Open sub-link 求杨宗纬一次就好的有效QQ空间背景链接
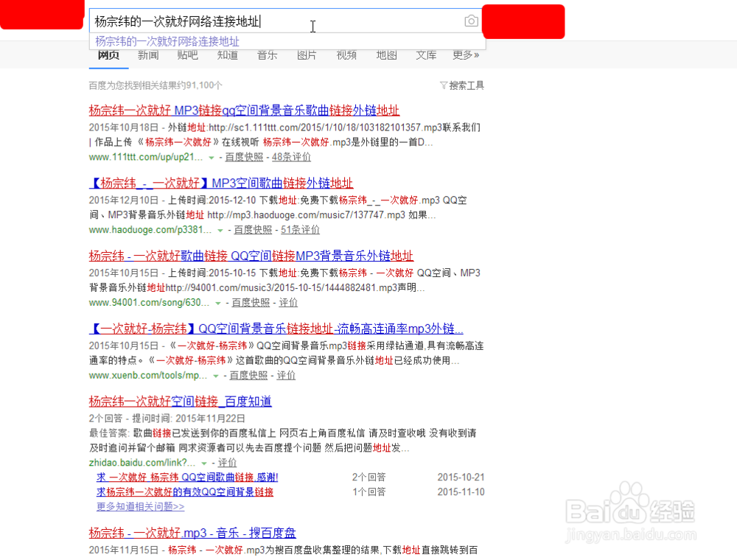 pyautogui.click(x=185, y=492)
